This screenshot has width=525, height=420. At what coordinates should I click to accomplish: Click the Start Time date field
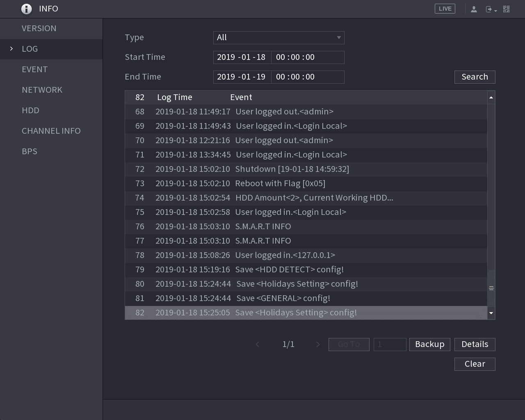242,57
